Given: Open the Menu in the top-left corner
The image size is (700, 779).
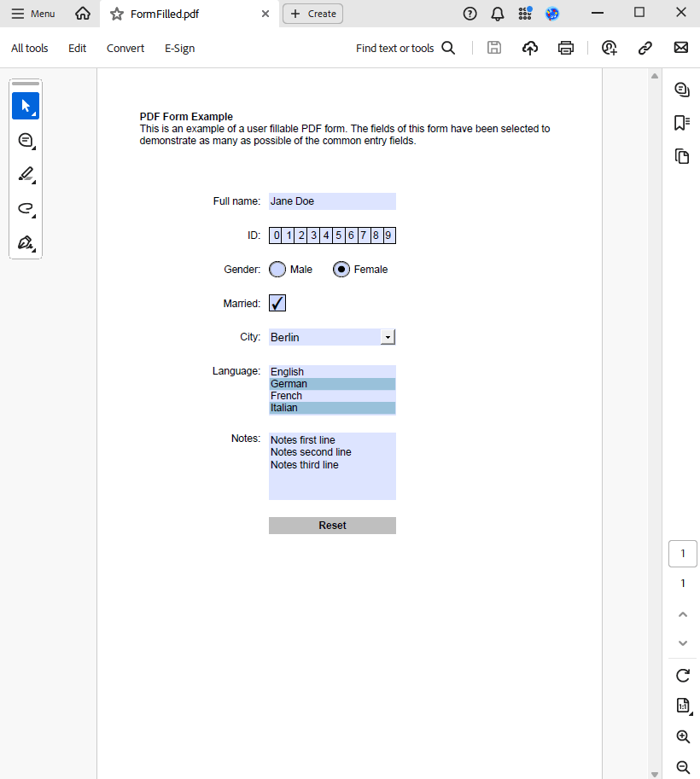Looking at the screenshot, I should [x=32, y=14].
